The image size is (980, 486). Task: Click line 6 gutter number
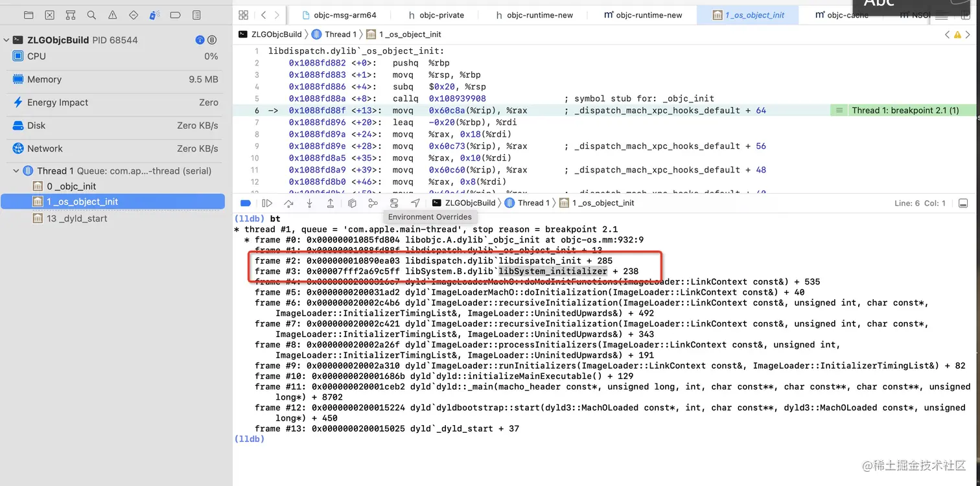(257, 111)
